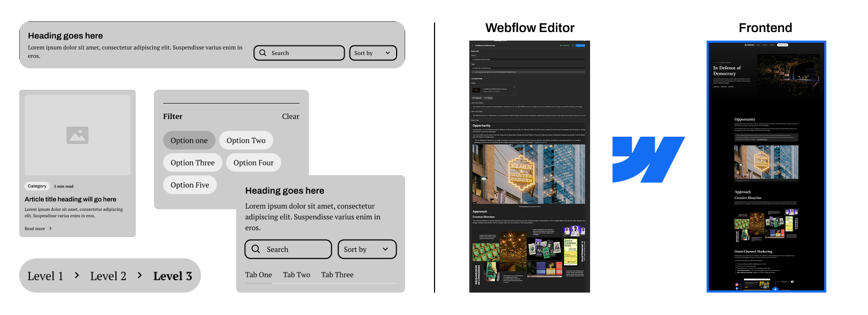The image size is (868, 315).
Task: Click the "Frontend" caption
Action: (x=765, y=28)
